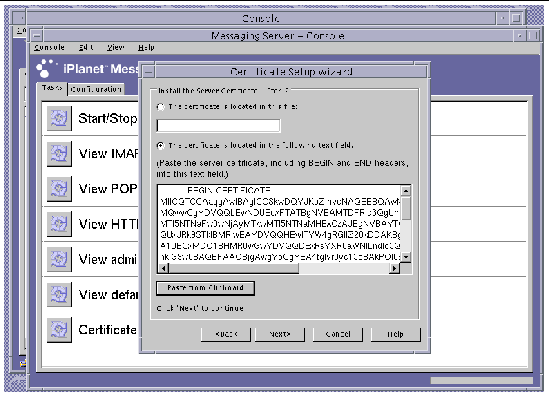Click the View POP task icon
The width and height of the screenshot is (549, 396).
[59, 189]
